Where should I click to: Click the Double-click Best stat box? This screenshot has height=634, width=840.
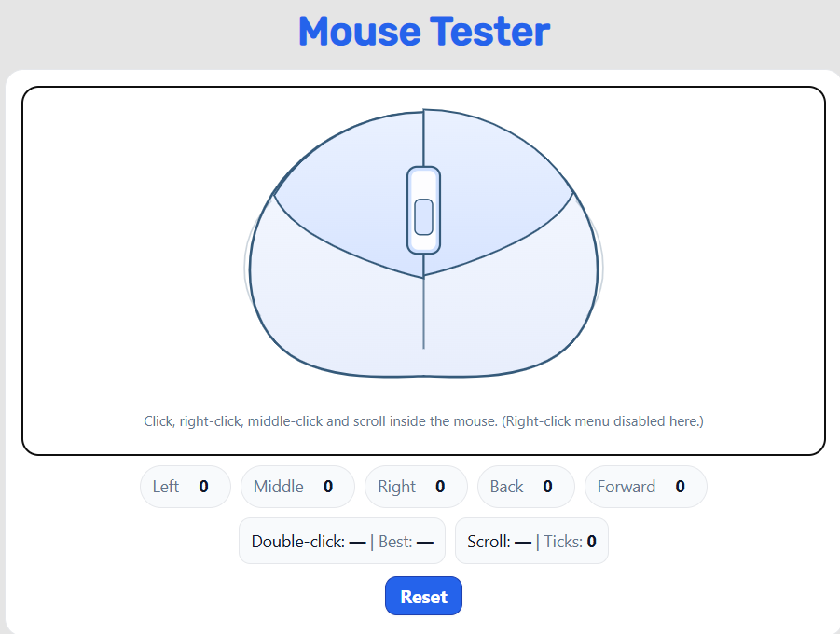point(341,541)
